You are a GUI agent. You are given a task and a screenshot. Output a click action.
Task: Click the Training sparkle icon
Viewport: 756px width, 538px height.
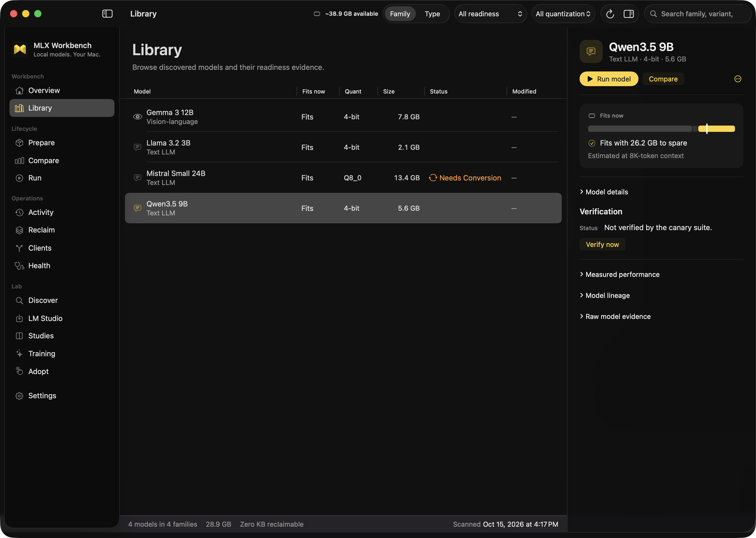[x=19, y=354]
